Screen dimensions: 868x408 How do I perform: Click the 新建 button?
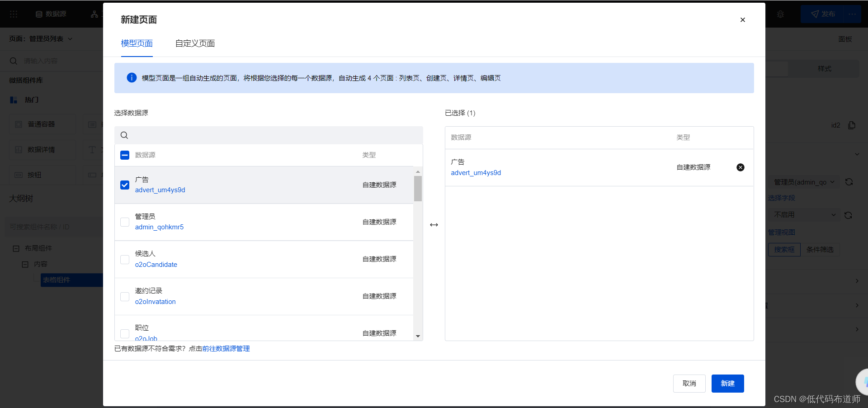coord(727,384)
